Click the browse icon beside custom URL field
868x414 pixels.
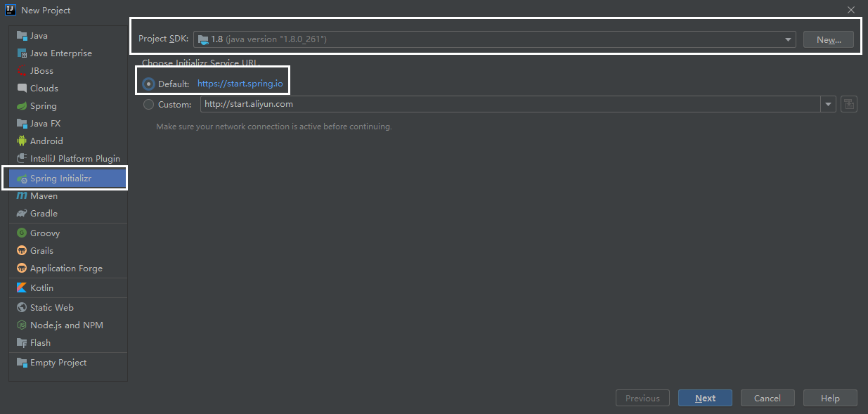tap(848, 104)
